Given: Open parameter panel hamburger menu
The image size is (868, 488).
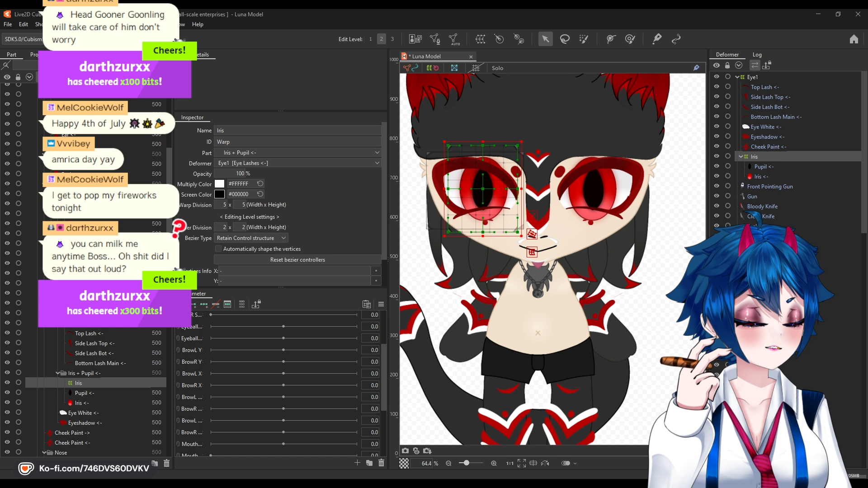Looking at the screenshot, I should (381, 304).
